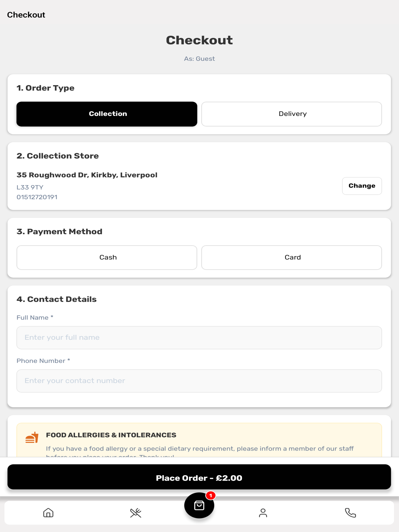Focus the Full Name input field
Image resolution: width=399 pixels, height=532 pixels.
tap(199, 337)
